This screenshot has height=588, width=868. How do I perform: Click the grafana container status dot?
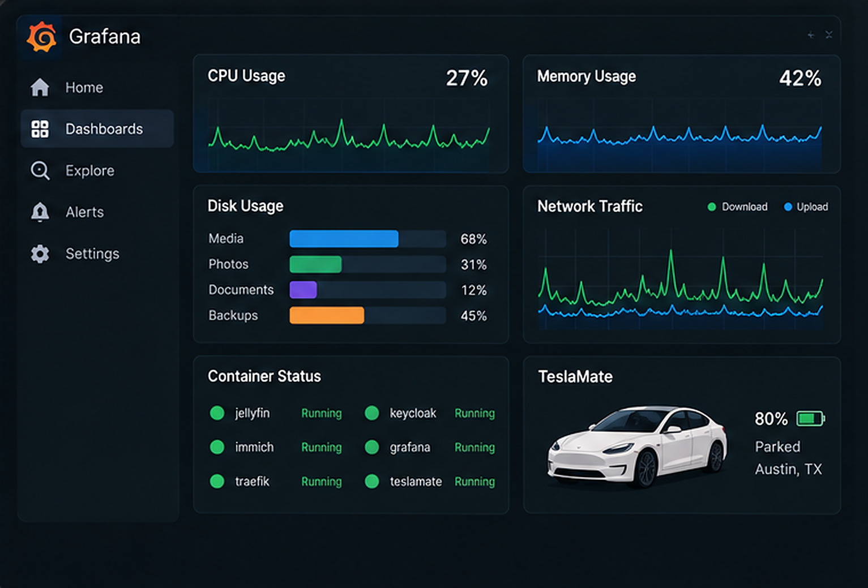click(371, 447)
